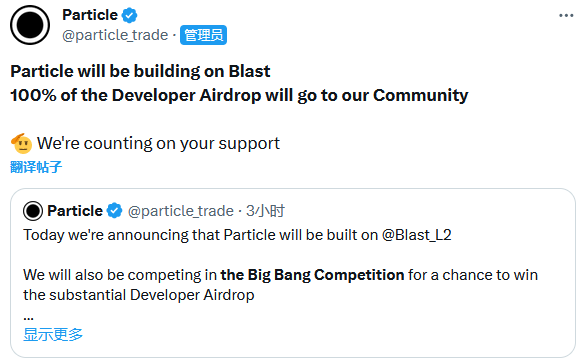
Task: Click the verified badge beside the top Particle name
Action: 130,15
